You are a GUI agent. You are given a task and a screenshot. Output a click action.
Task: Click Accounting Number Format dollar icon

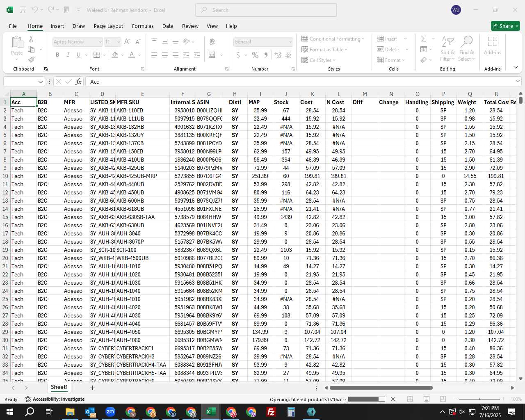click(238, 55)
